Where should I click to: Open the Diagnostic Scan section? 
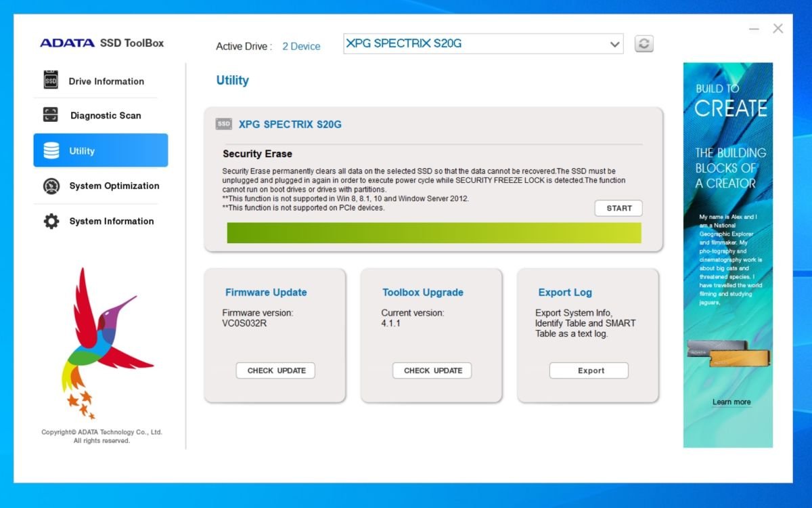tap(101, 115)
